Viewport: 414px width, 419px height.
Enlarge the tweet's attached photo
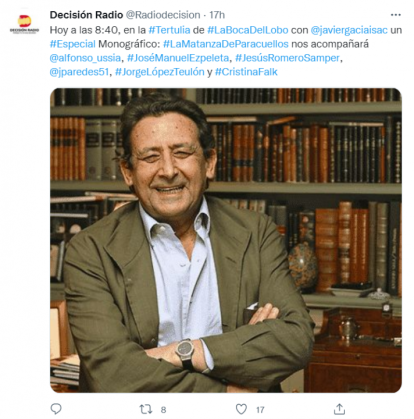tap(226, 240)
